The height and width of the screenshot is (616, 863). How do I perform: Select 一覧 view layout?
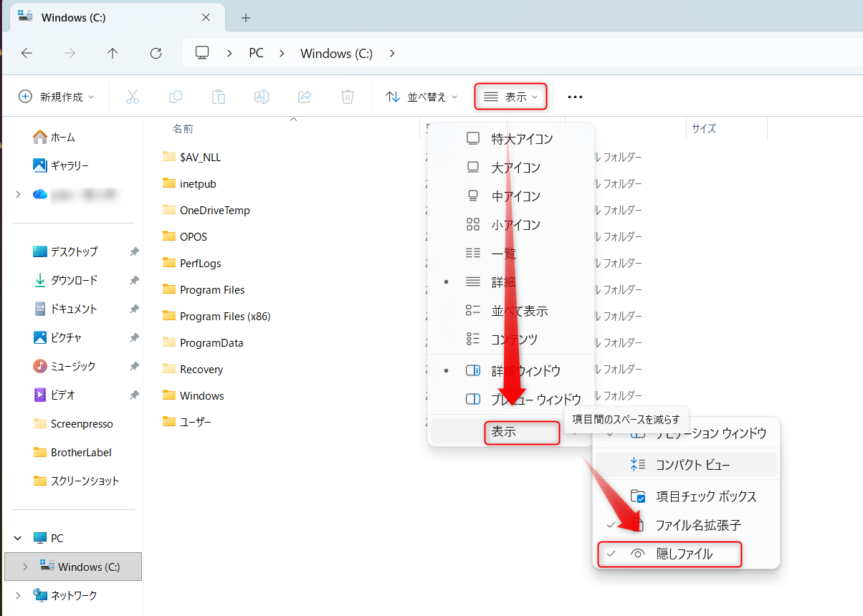click(511, 254)
